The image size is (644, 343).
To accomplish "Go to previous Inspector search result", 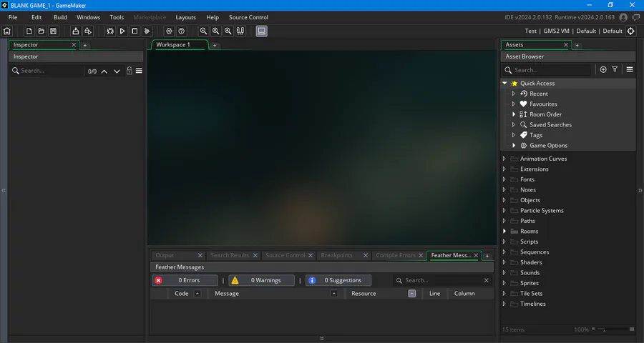I will [x=104, y=71].
